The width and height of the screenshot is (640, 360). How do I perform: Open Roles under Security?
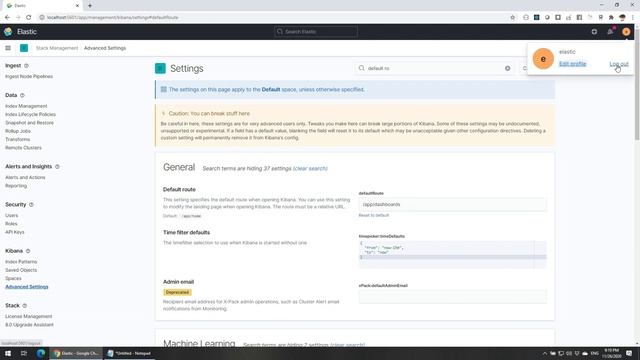pos(11,224)
